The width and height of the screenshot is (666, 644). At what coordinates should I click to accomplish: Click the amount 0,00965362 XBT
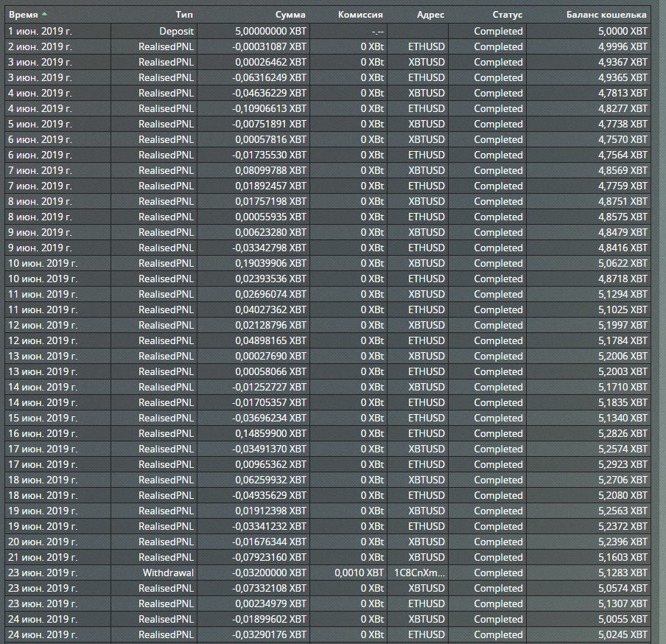click(x=270, y=464)
